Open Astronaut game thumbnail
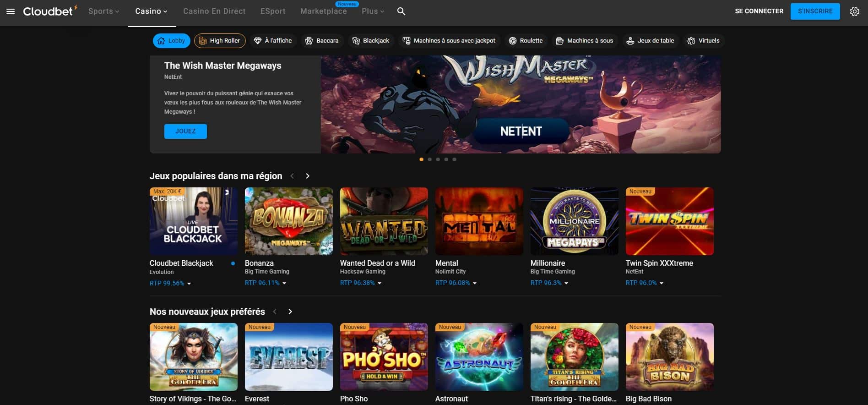This screenshot has height=405, width=868. (x=479, y=357)
